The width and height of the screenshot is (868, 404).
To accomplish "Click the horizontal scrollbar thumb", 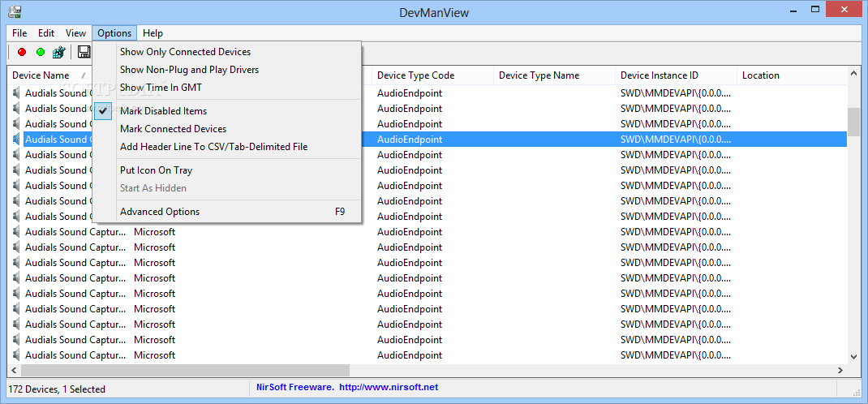I will (186, 370).
